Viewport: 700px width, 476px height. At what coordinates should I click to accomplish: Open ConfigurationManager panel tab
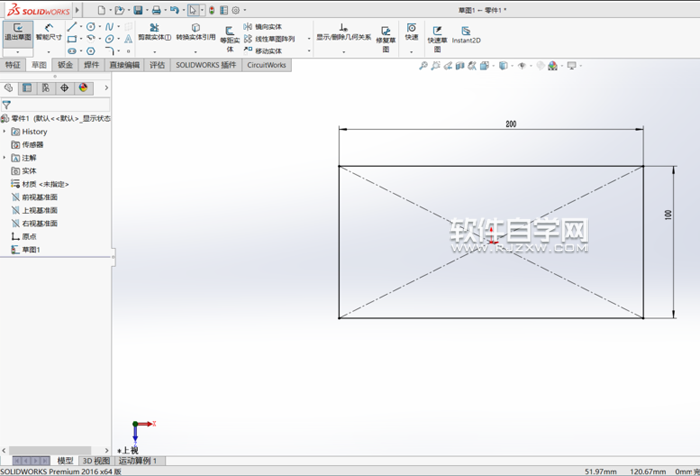click(46, 88)
